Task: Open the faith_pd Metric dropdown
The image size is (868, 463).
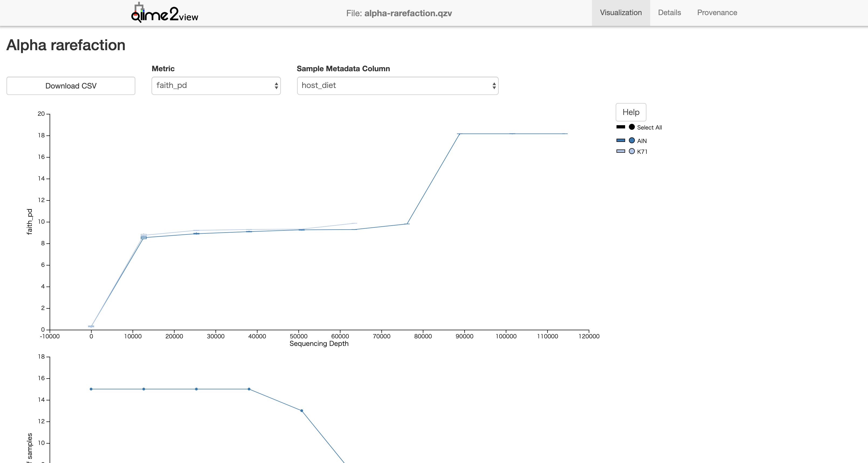Action: 216,86
